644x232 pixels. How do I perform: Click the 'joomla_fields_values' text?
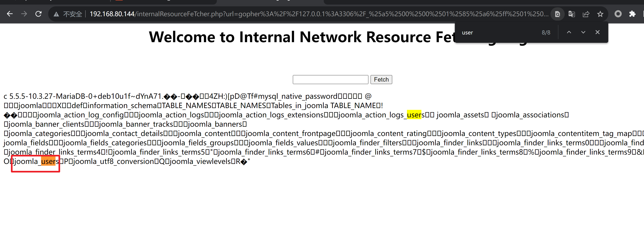tap(283, 143)
